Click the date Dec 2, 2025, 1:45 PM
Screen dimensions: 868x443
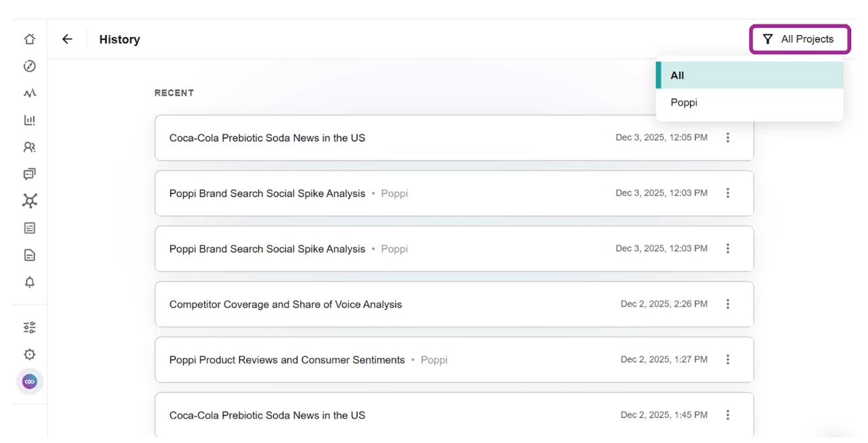tap(664, 415)
